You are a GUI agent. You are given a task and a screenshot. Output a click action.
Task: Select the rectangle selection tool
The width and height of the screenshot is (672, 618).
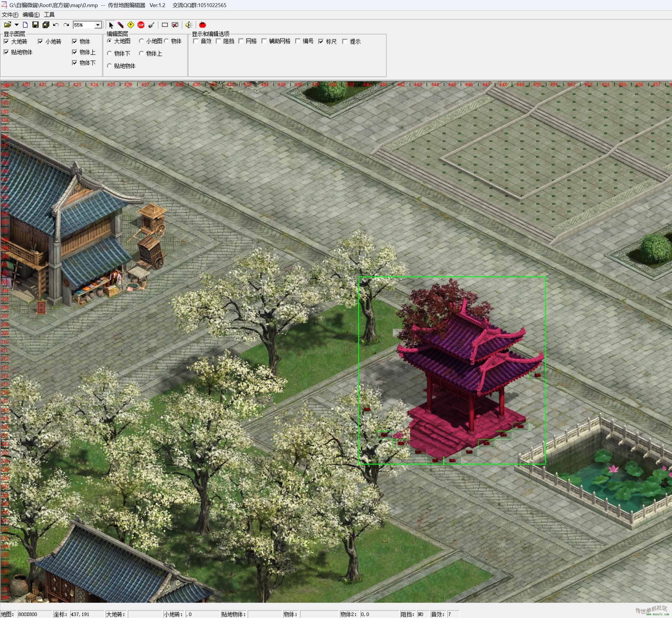coord(165,25)
